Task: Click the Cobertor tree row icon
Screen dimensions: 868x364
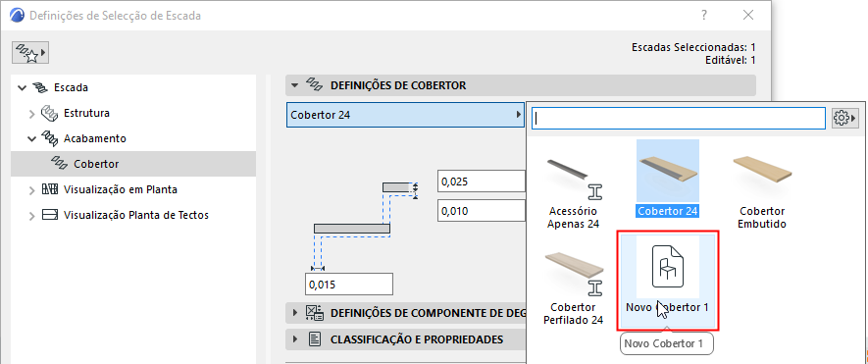Action: [60, 164]
